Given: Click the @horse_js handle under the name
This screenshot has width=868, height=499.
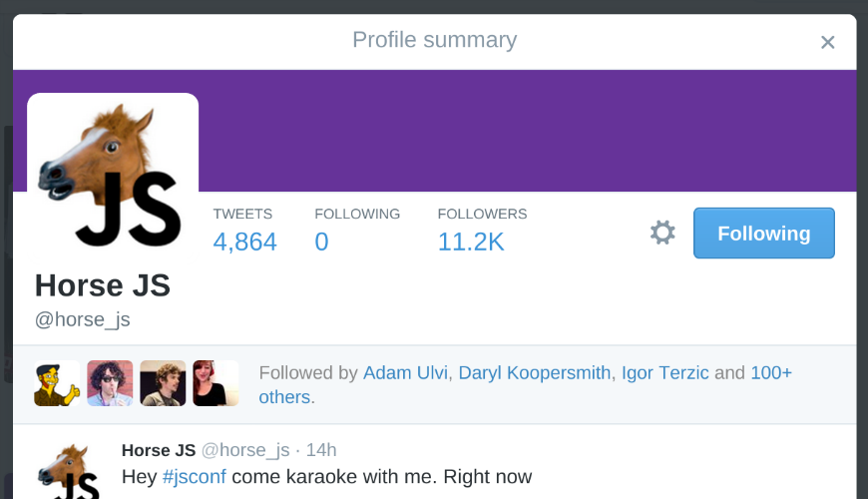Looking at the screenshot, I should tap(83, 319).
